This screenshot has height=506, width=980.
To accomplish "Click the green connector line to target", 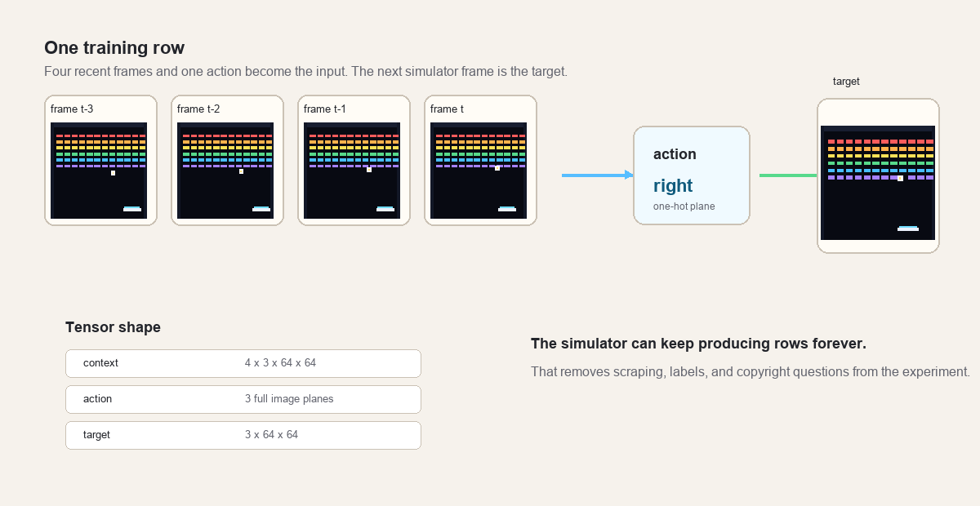I will point(788,175).
